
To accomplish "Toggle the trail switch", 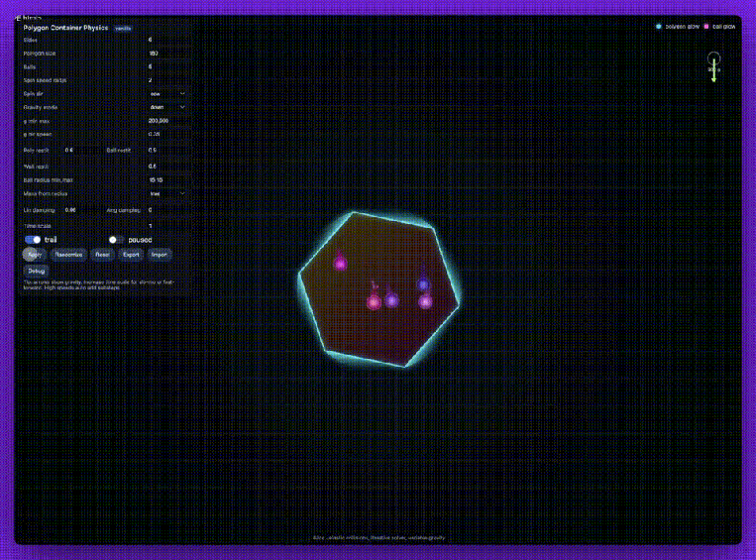I will click(33, 240).
